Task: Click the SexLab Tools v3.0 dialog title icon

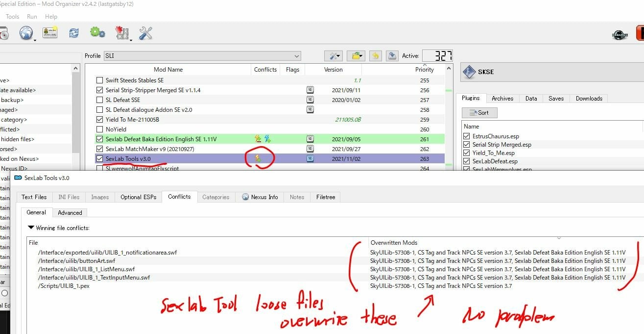Action: 18,178
